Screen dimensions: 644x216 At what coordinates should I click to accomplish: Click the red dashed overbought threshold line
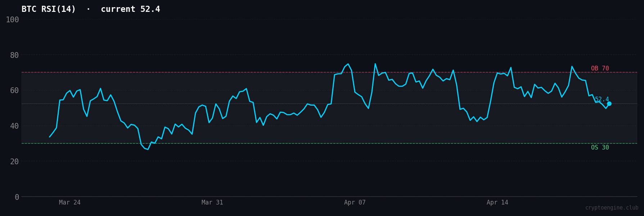coord(288,72)
